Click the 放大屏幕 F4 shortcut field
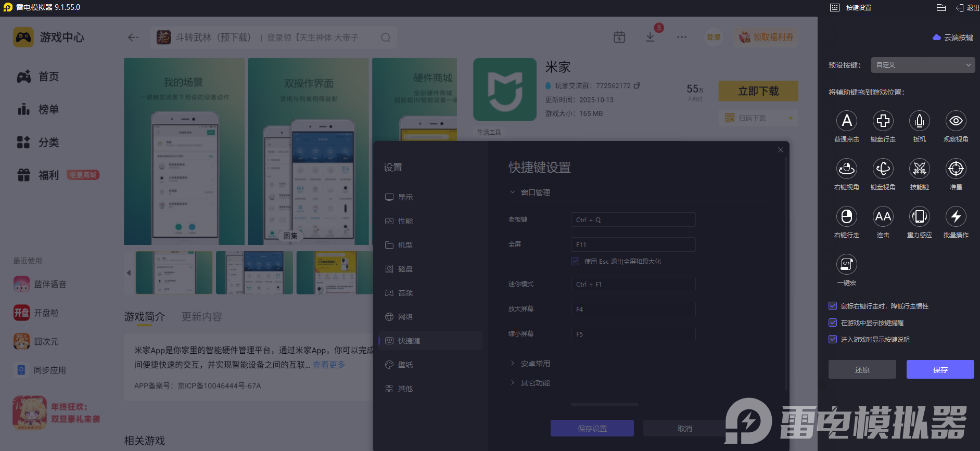Image resolution: width=980 pixels, height=451 pixels. tap(633, 309)
